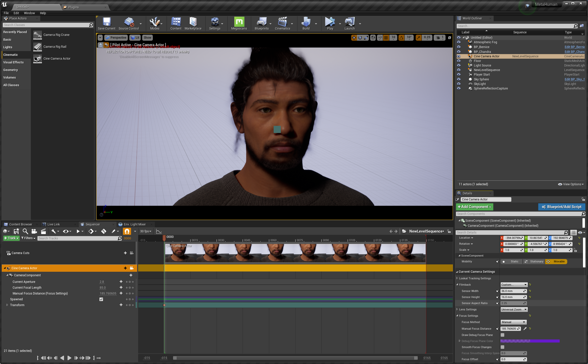Screen dimensions: 588x364
Task: Open the 30 fps frame rate dropdown
Action: (x=145, y=231)
